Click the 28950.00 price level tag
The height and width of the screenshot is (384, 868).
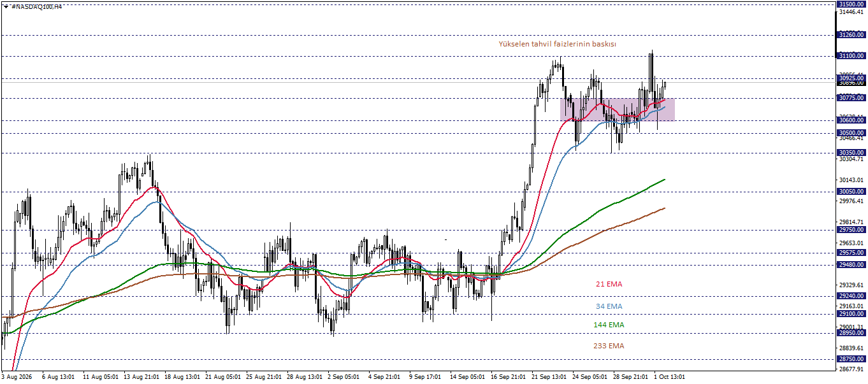pos(851,333)
